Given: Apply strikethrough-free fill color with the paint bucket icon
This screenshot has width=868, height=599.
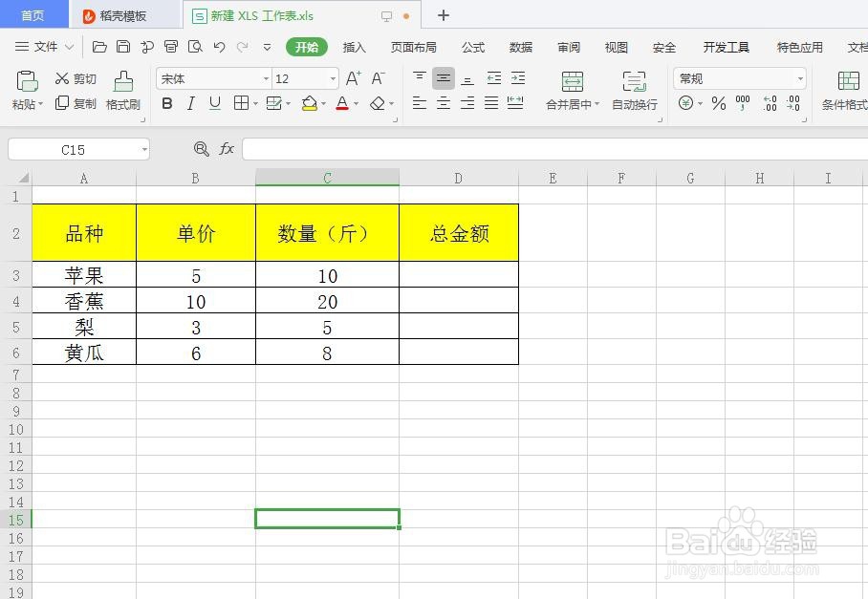Looking at the screenshot, I should [311, 102].
